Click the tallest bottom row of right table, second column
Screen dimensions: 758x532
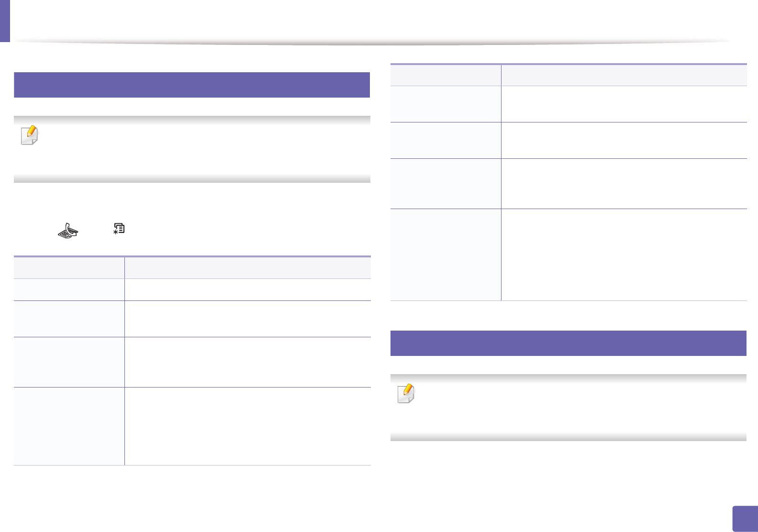pyautogui.click(x=624, y=255)
